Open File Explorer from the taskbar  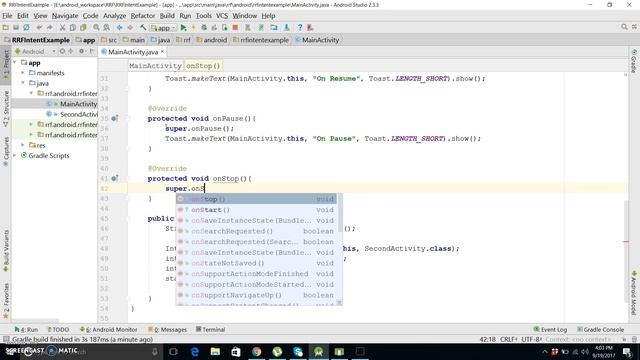click(x=215, y=351)
